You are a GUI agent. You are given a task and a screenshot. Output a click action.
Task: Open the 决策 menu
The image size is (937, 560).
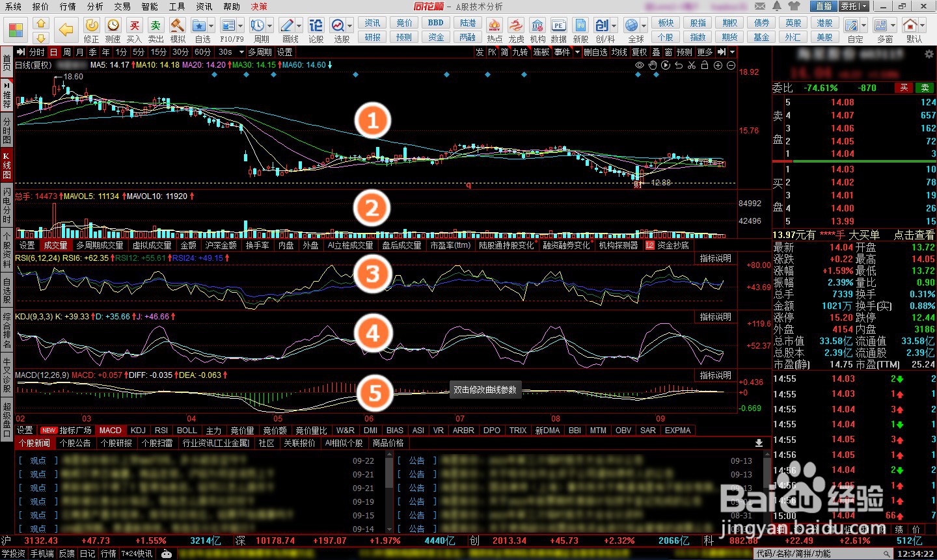point(259,7)
